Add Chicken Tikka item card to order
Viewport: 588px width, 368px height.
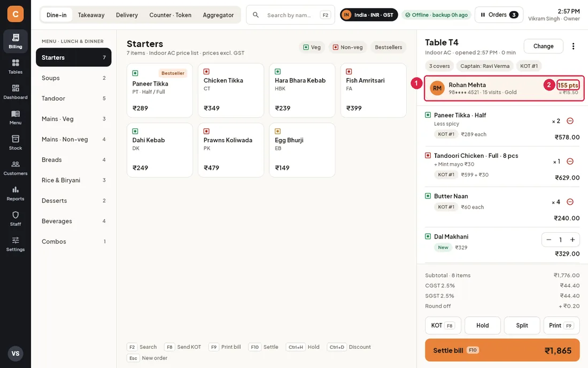[231, 90]
